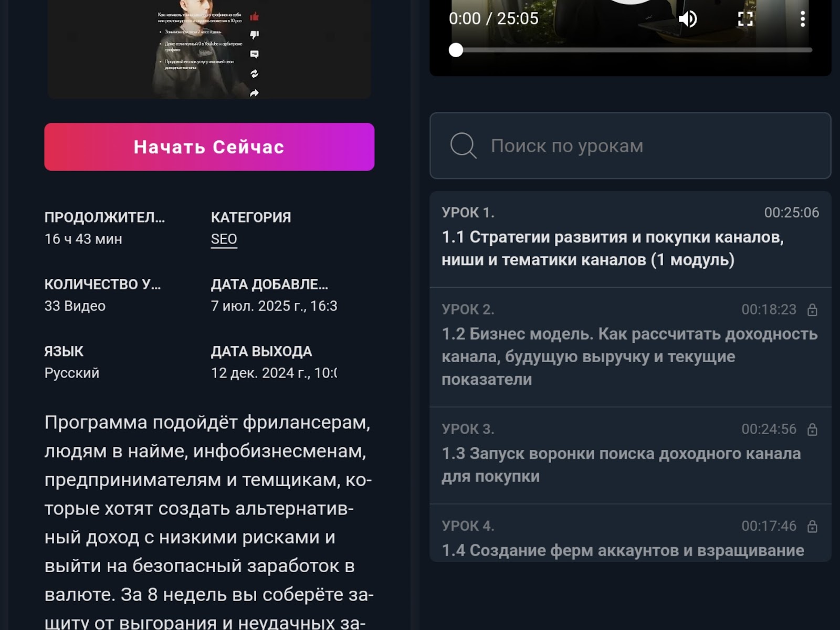
Task: Open the video player three-dot options menu
Action: (x=803, y=19)
